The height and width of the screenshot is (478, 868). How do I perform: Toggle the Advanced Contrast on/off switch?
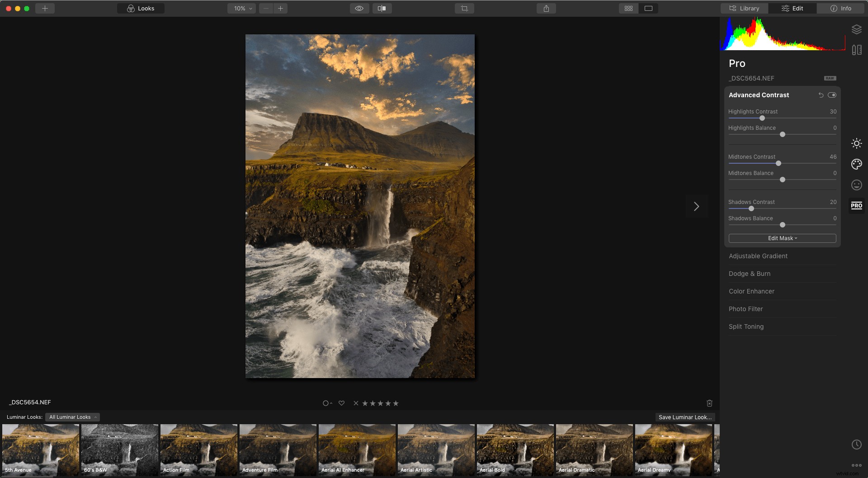[x=833, y=95]
